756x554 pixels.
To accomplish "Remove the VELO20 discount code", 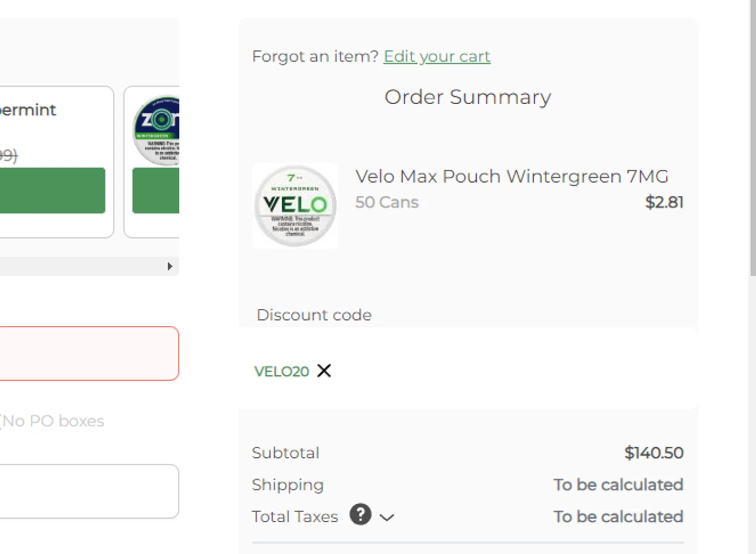I will pos(324,371).
